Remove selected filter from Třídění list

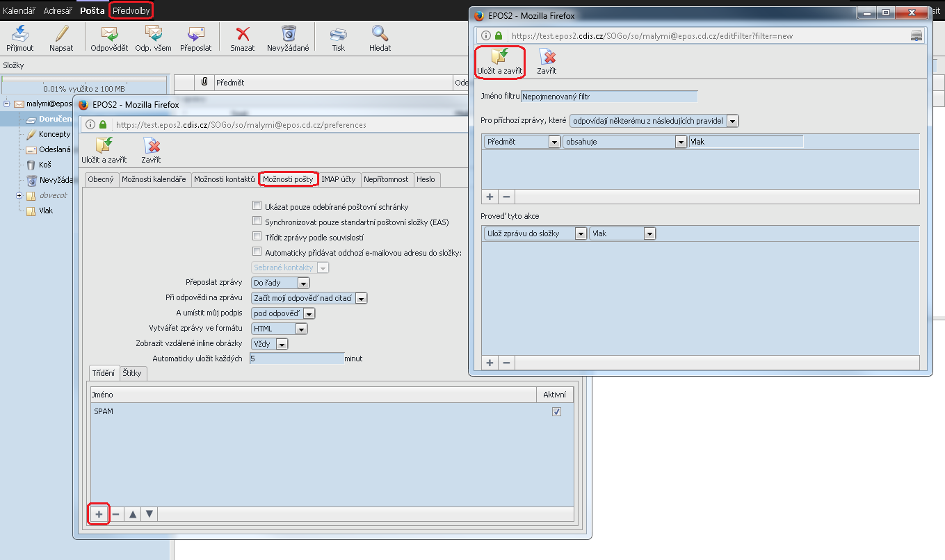tap(115, 514)
